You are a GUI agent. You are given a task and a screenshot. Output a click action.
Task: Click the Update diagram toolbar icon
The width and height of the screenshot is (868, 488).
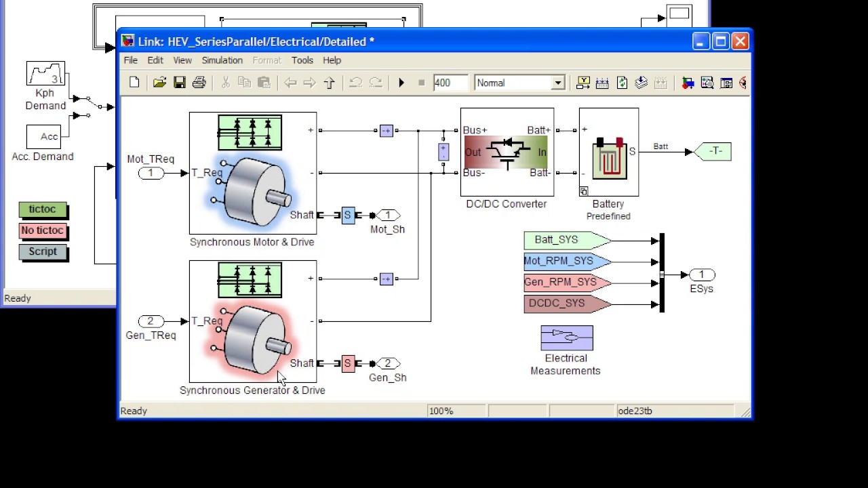pos(622,83)
